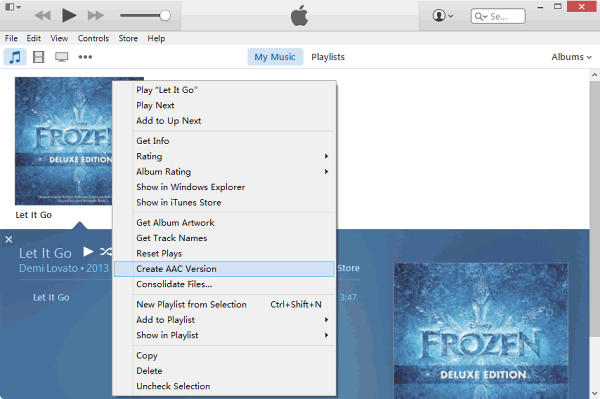Choose Get Info in context menu
The height and width of the screenshot is (399, 600).
coord(224,141)
